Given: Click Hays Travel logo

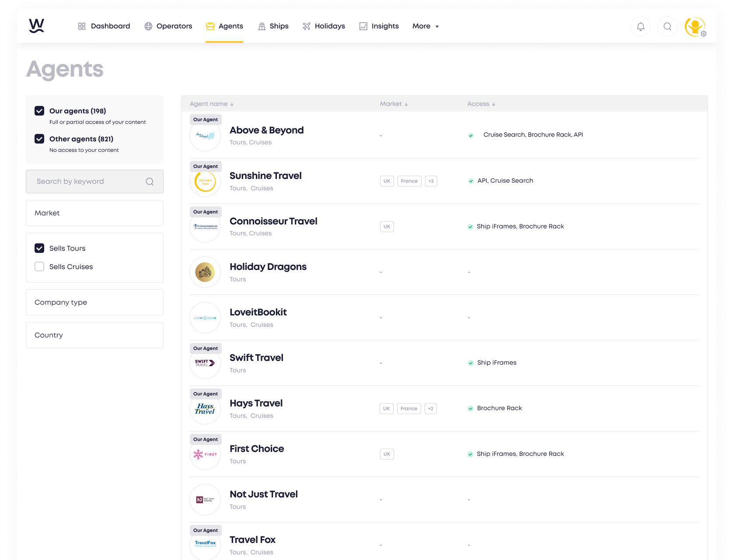Looking at the screenshot, I should coord(205,409).
